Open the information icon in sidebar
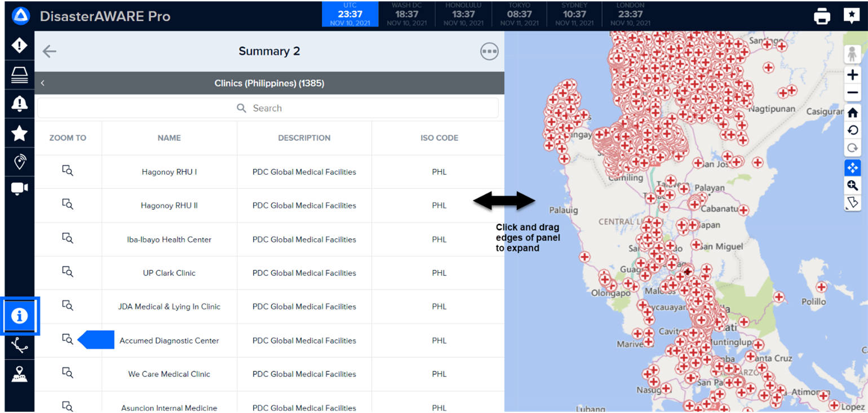 coord(20,316)
